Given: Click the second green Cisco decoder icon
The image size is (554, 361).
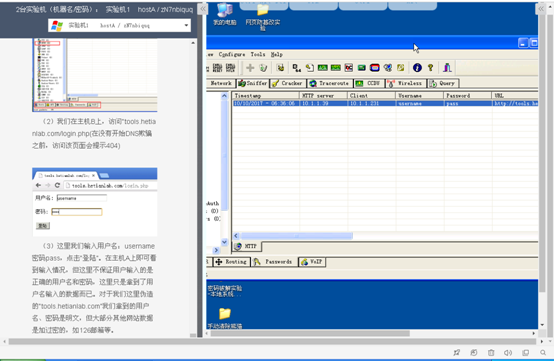Looking at the screenshot, I should point(336,67).
